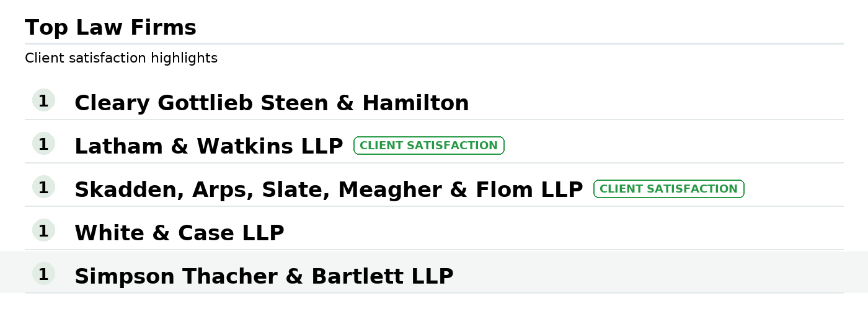Click the Top Law Firms heading

click(110, 28)
